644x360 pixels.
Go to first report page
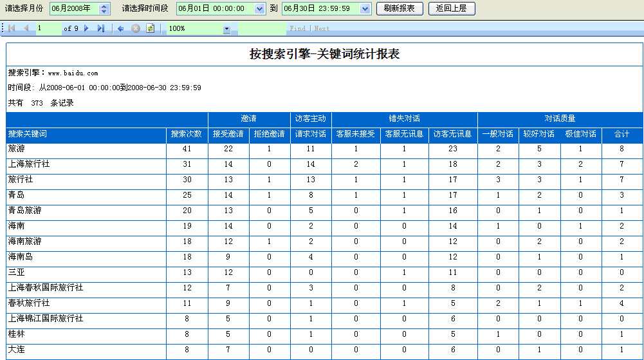point(12,28)
